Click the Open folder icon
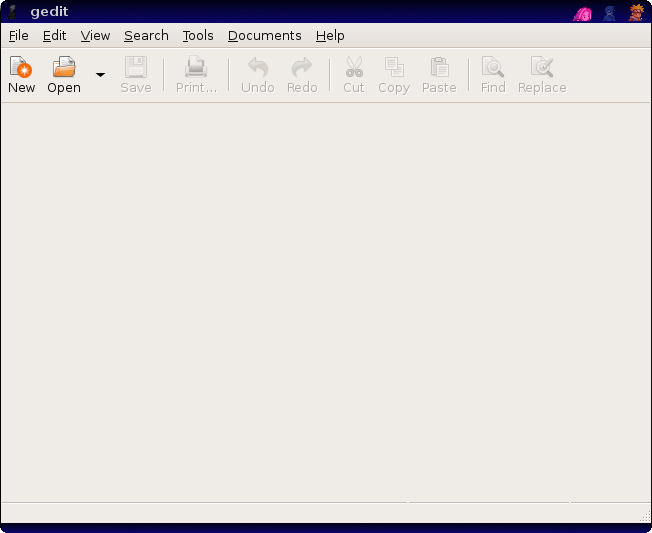This screenshot has height=533, width=652. point(64,67)
